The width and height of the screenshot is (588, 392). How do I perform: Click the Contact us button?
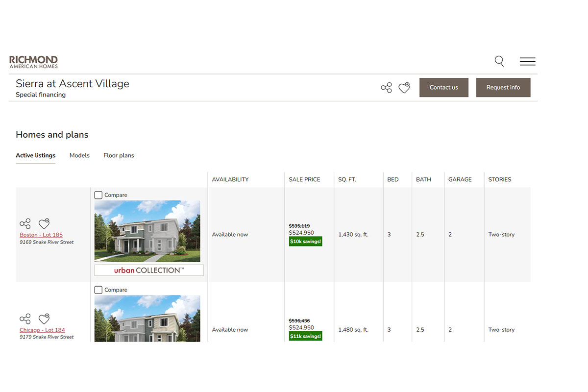pos(444,87)
